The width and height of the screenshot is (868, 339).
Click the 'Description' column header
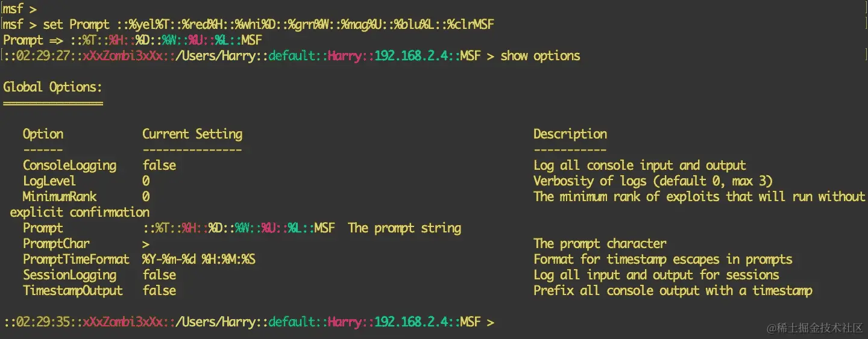click(570, 134)
